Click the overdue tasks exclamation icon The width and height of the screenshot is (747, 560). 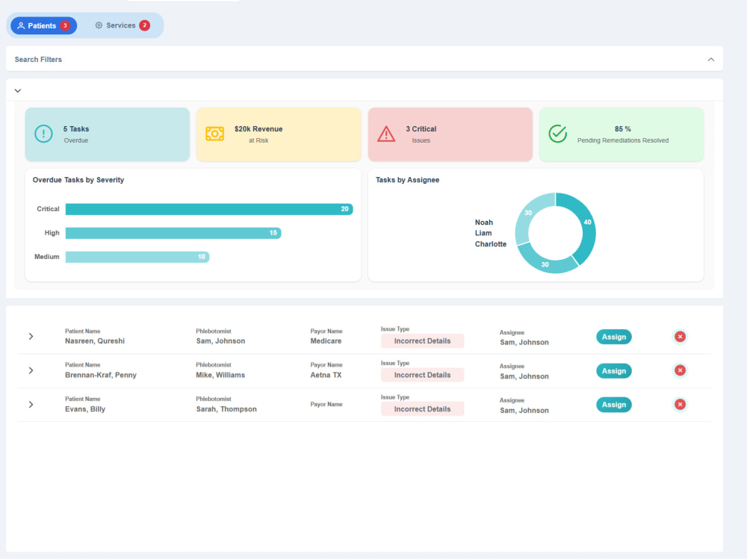(43, 134)
